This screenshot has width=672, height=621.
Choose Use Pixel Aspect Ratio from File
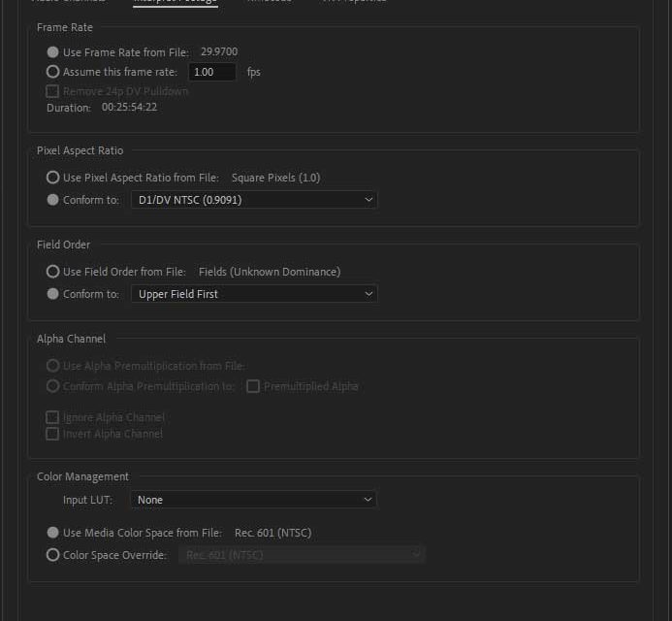pyautogui.click(x=53, y=178)
